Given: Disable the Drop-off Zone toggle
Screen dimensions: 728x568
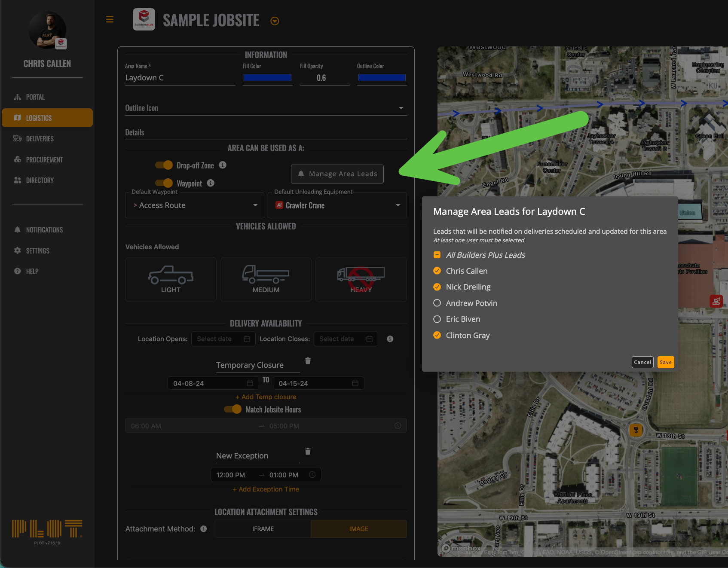Looking at the screenshot, I should click(x=164, y=165).
